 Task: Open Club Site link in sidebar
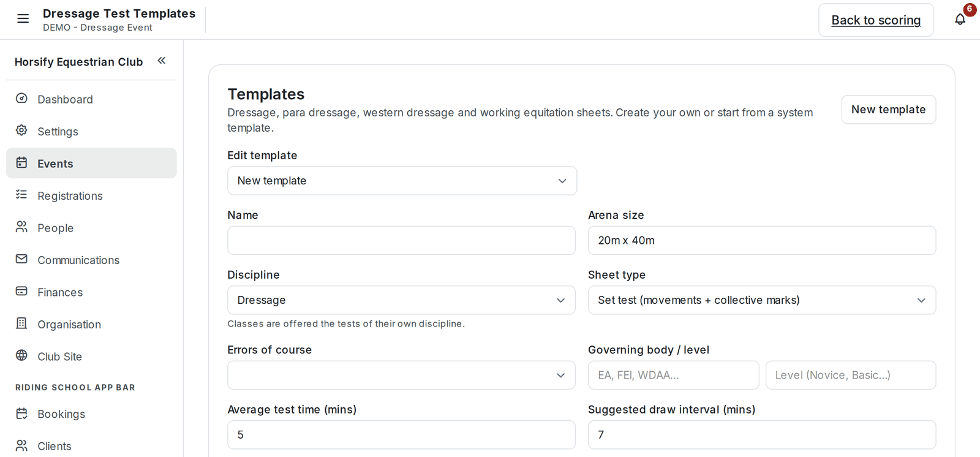click(91, 357)
